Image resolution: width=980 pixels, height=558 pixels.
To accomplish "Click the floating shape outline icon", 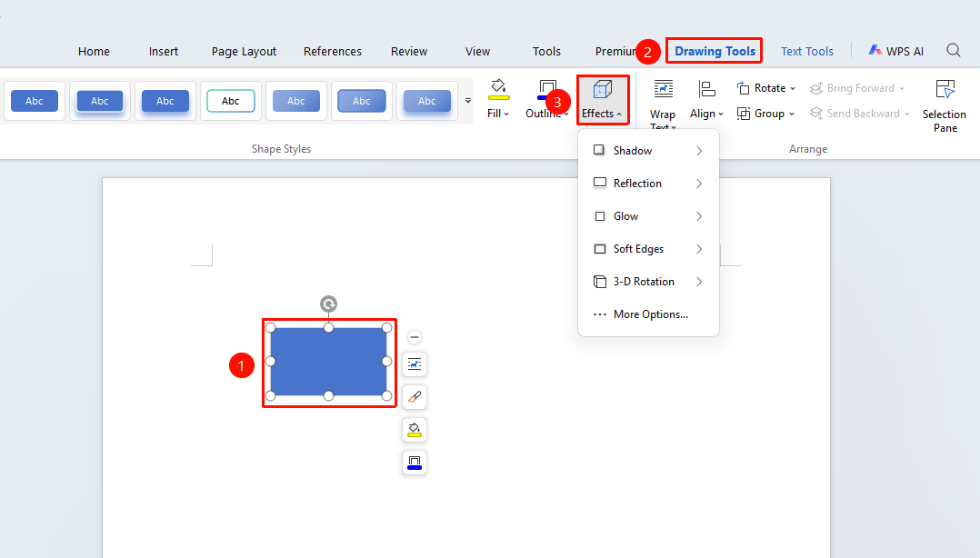I will (x=415, y=463).
